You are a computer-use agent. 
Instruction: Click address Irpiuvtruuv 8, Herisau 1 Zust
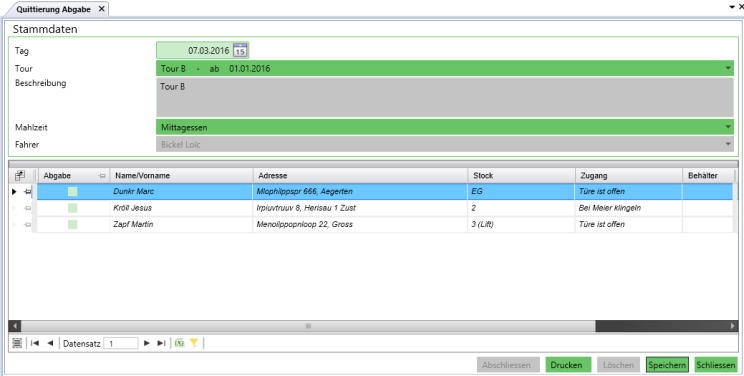[x=361, y=208]
